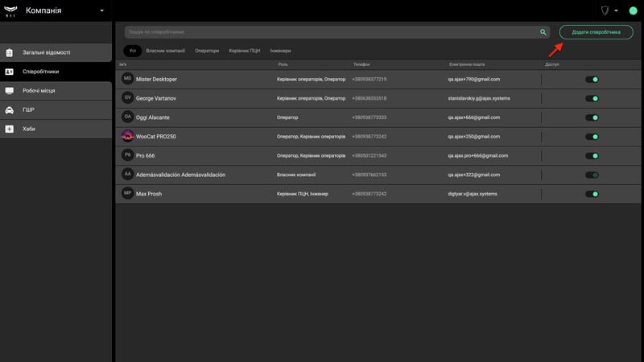The image size is (644, 362).
Task: Click the OA avatar of Oggi Alacante
Action: 128,117
